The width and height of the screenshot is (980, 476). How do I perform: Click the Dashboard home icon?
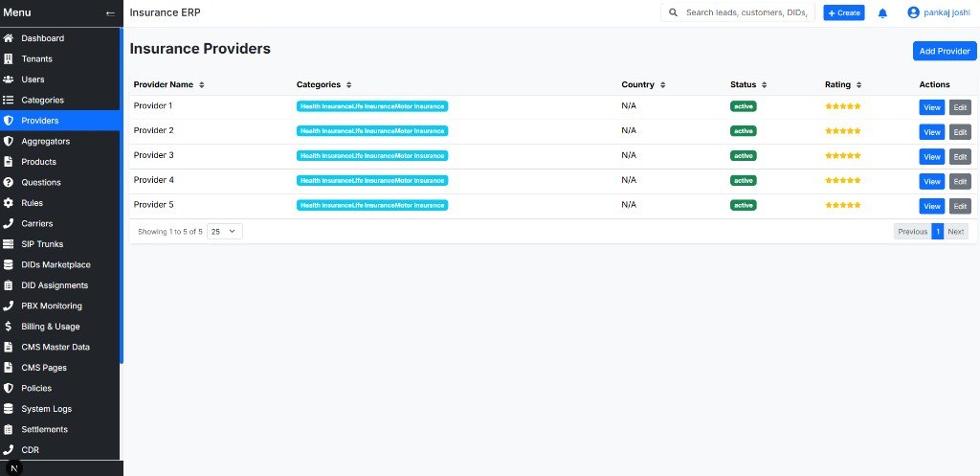[x=8, y=38]
